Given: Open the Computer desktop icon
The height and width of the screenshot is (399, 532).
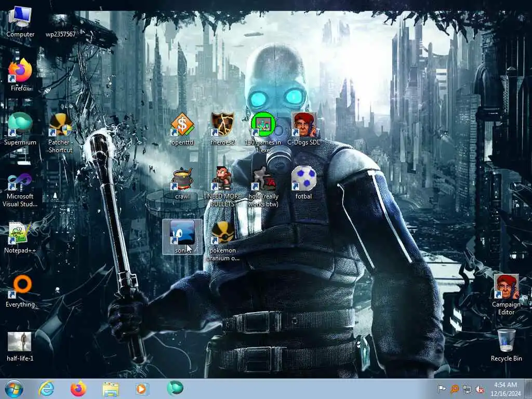Looking at the screenshot, I should (x=20, y=21).
